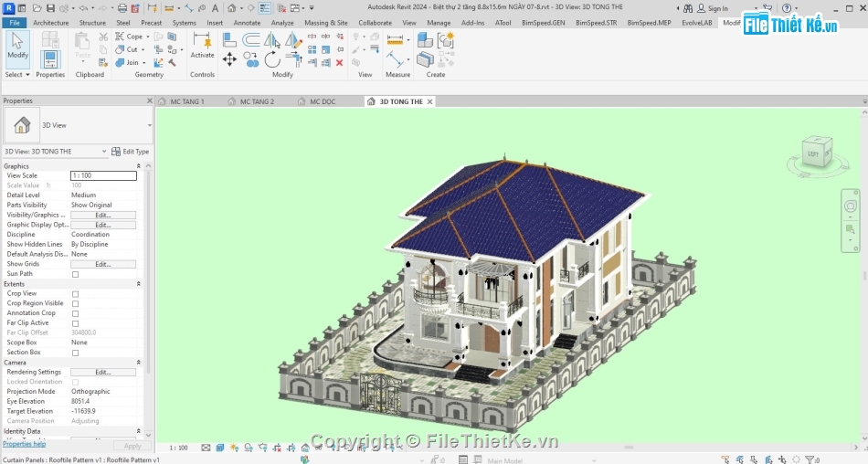Collapse the Graphics properties section
The image size is (868, 464).
[x=138, y=166]
